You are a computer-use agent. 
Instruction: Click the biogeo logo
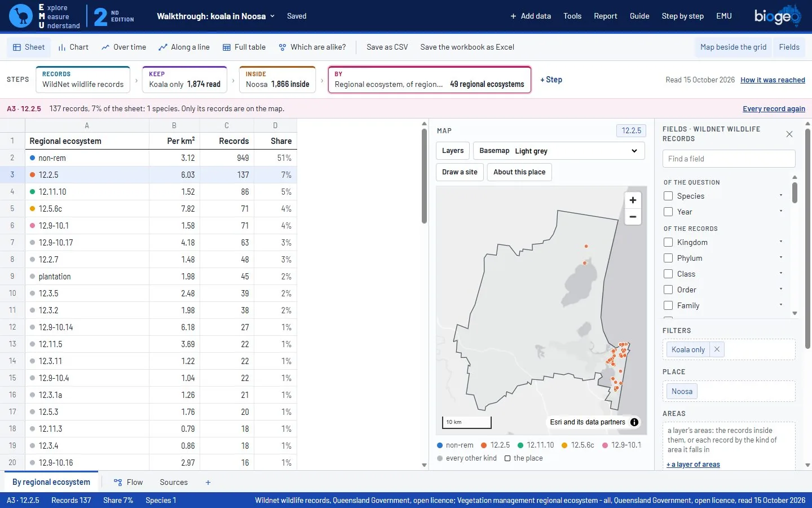[x=778, y=16]
